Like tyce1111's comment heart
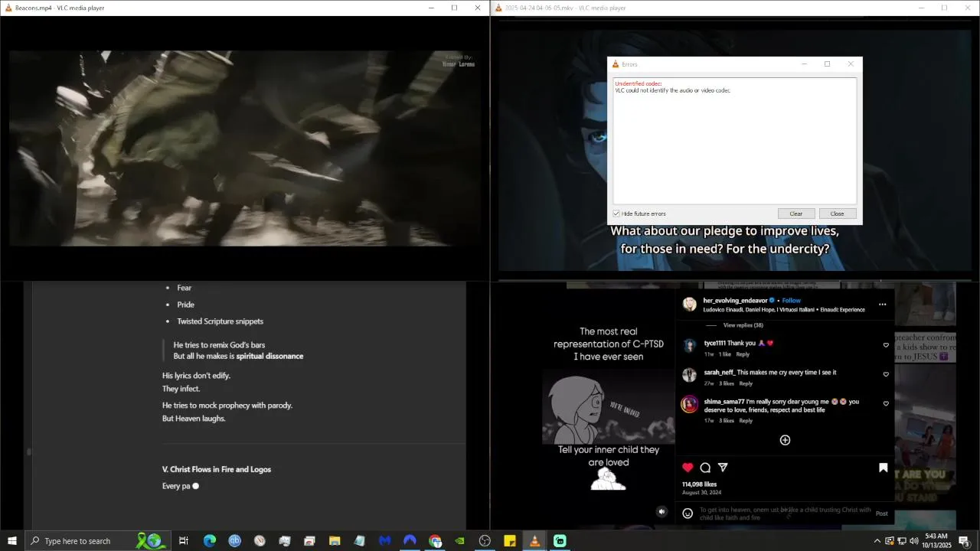The image size is (980, 551). click(886, 345)
